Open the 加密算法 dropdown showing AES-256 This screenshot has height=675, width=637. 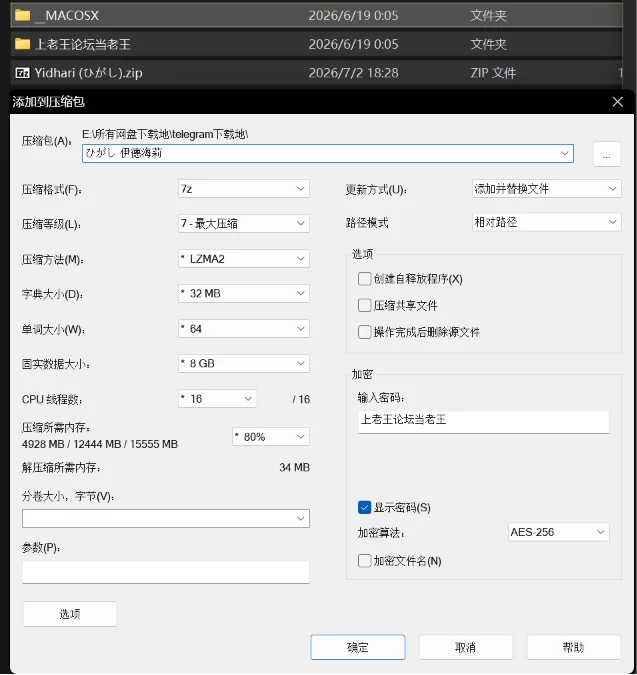pyautogui.click(x=558, y=532)
